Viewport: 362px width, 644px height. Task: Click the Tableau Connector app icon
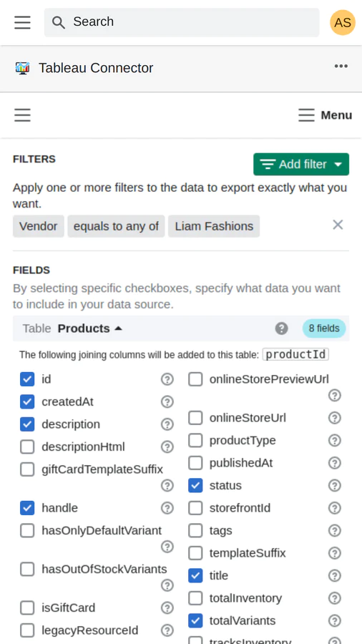(23, 68)
